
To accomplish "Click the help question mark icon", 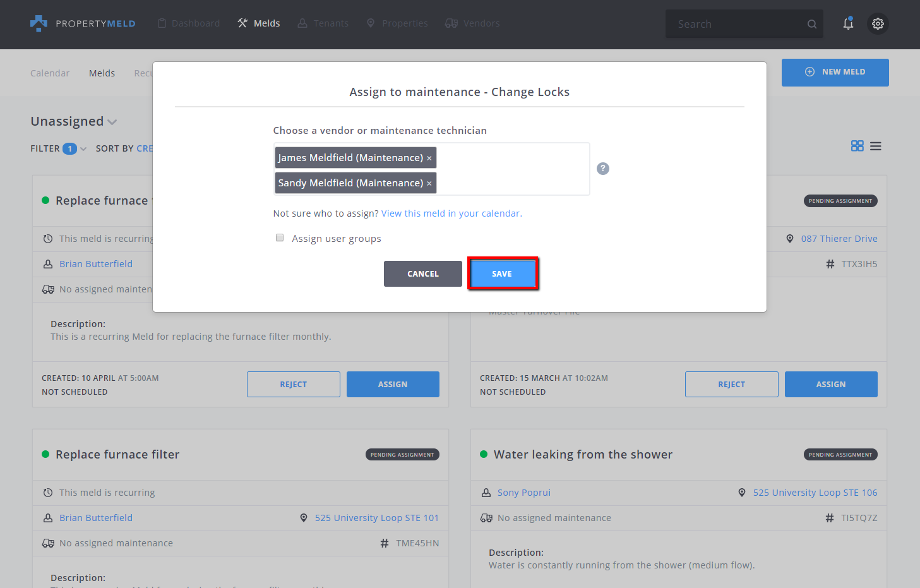I will [603, 169].
